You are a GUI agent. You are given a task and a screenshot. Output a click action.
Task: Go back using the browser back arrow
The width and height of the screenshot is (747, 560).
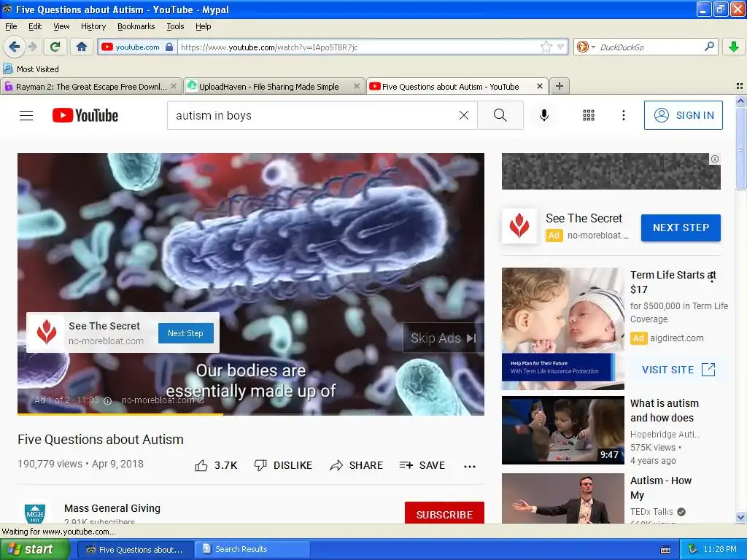(x=15, y=47)
